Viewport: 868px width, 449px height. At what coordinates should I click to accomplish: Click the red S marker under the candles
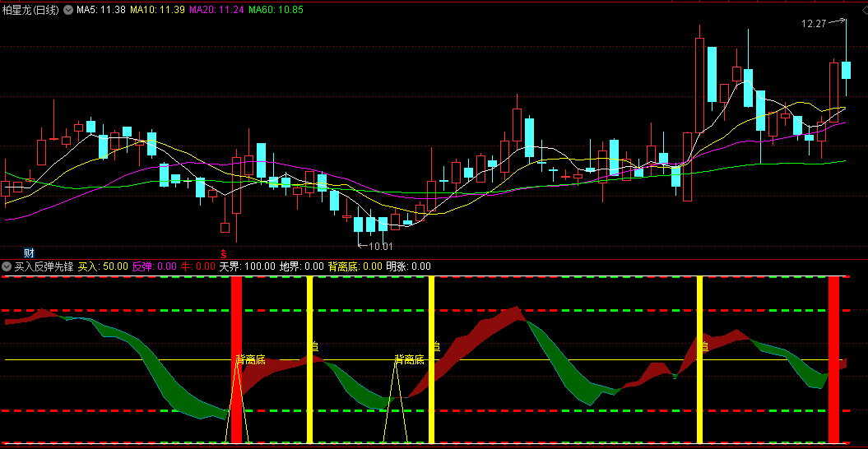(x=224, y=254)
